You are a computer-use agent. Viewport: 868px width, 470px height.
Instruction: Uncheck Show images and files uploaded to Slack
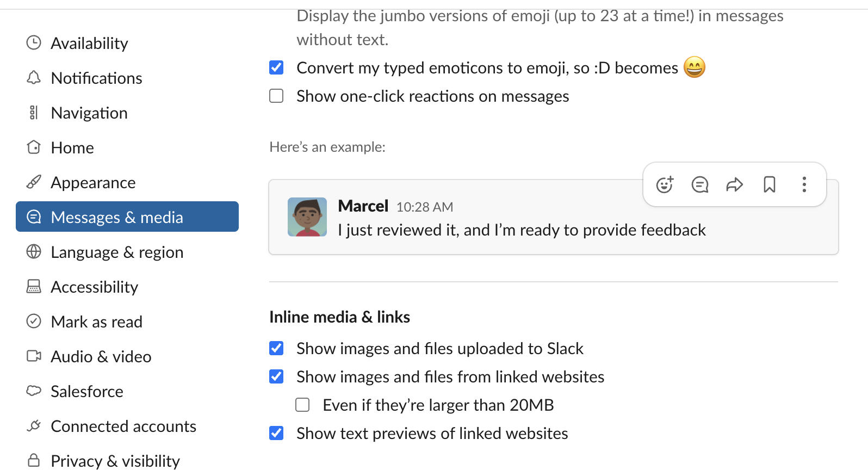[276, 348]
